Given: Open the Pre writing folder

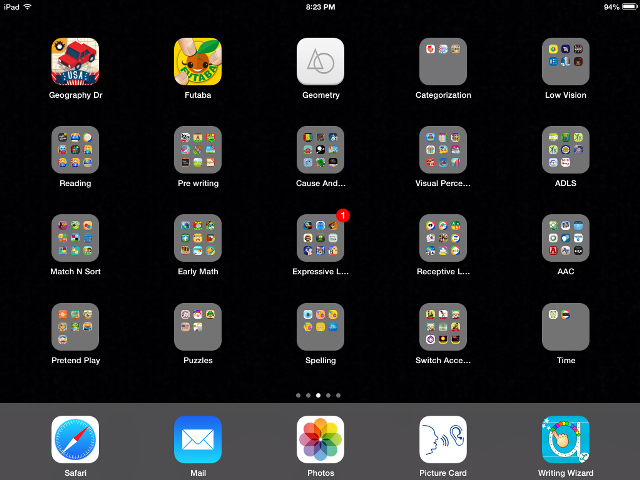Looking at the screenshot, I should pos(198,150).
